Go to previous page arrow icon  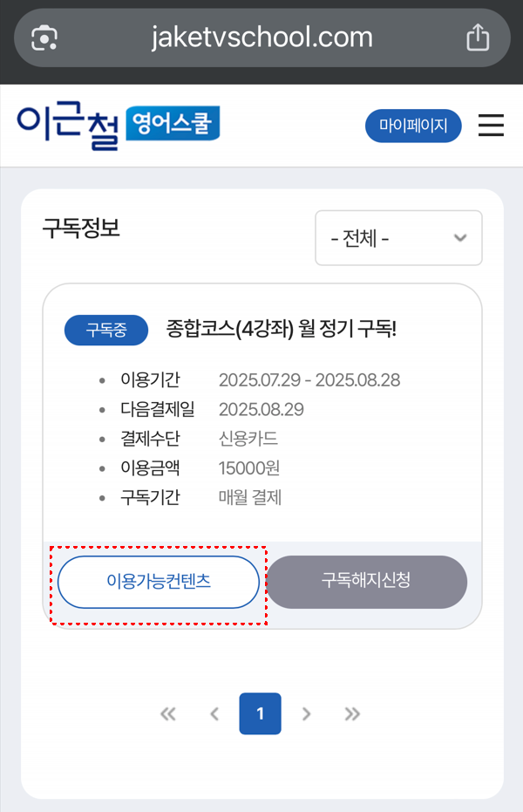(214, 714)
